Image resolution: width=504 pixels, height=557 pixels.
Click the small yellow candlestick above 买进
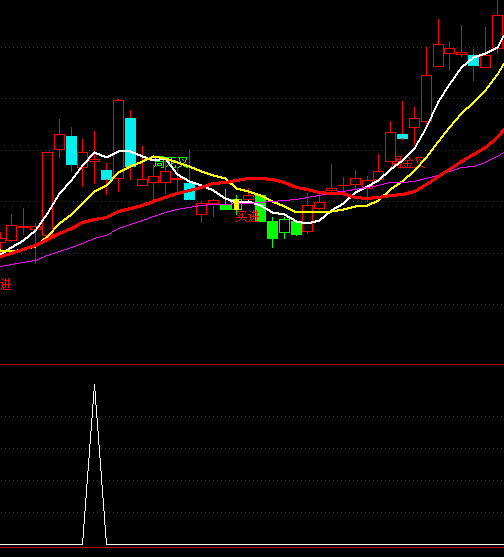237,204
